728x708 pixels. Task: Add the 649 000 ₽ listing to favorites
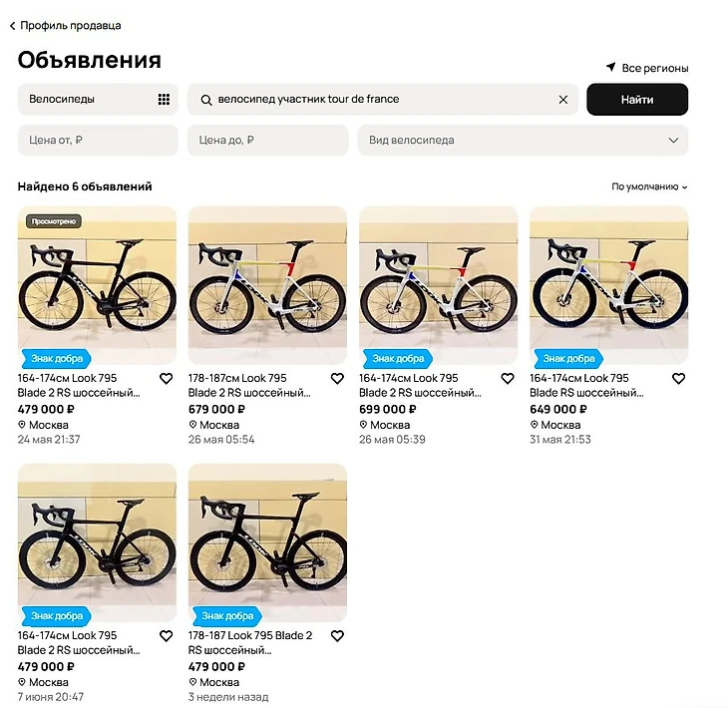(678, 379)
